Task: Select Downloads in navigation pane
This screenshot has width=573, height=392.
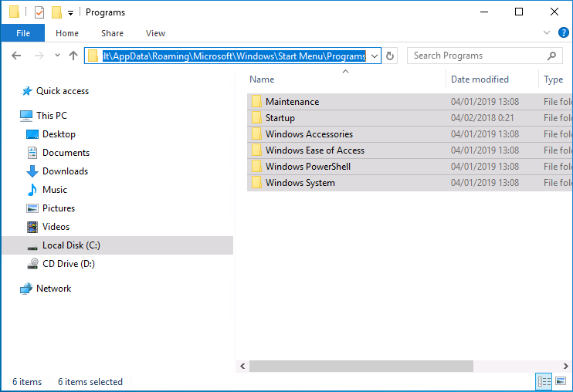Action: pos(65,171)
